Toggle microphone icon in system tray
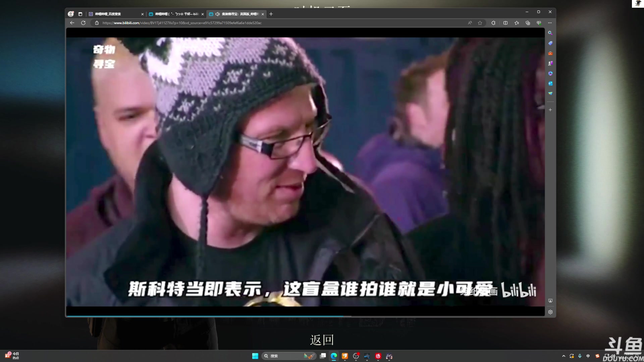Image resolution: width=644 pixels, height=362 pixels. (x=580, y=356)
